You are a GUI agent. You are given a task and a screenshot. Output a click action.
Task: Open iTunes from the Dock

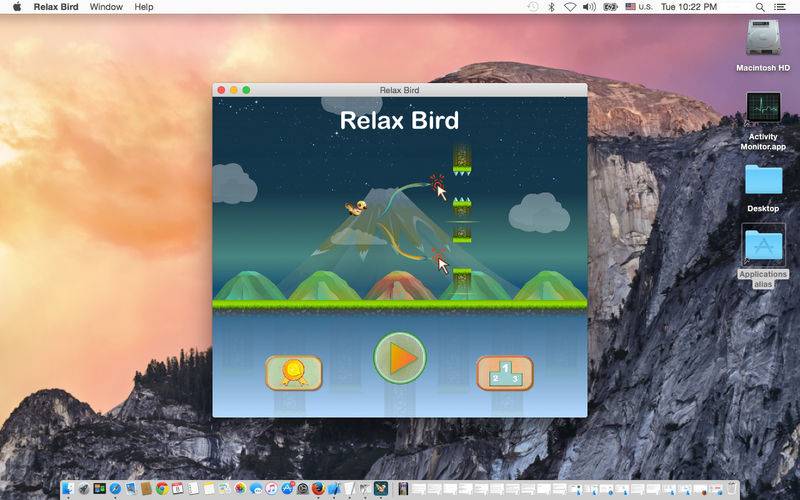click(271, 489)
